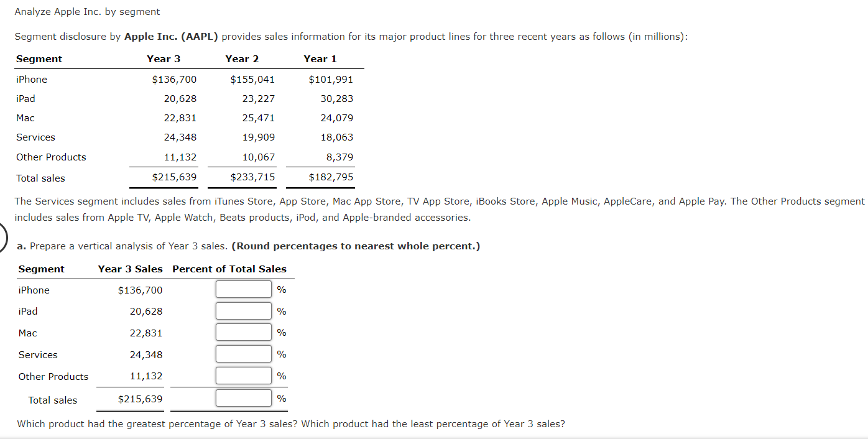The image size is (868, 439).
Task: Click the iPhone percentage input field
Action: coord(243,289)
